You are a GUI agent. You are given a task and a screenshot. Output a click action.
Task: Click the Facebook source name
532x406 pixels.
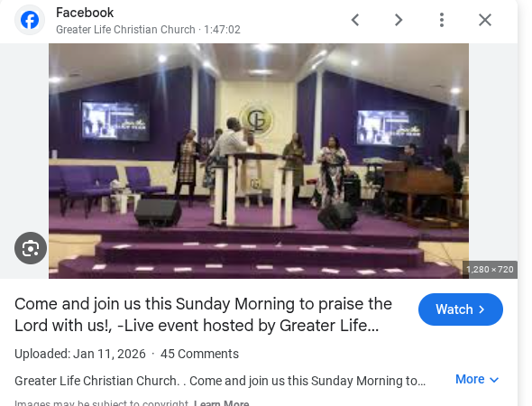[x=85, y=13]
